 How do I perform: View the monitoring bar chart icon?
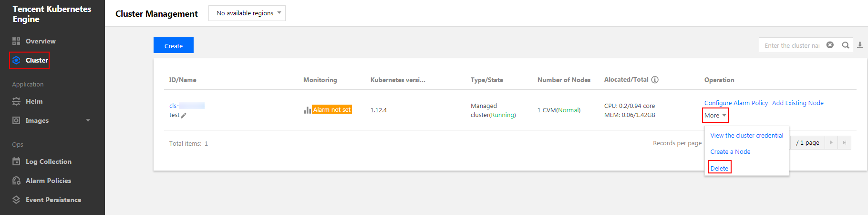307,110
